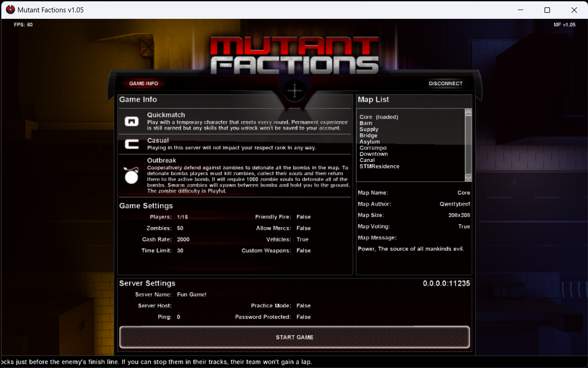Click the Custom Weapons value False
This screenshot has height=368, width=588.
[x=303, y=251]
